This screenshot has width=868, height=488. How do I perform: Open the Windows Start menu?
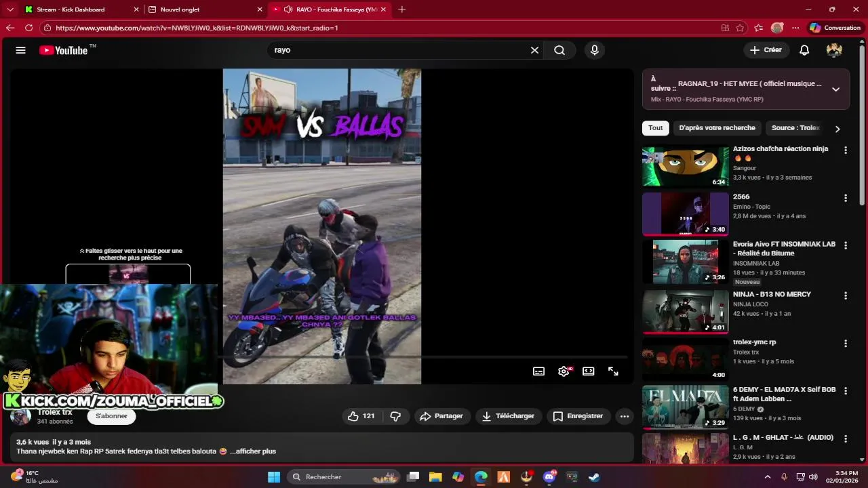(x=274, y=477)
